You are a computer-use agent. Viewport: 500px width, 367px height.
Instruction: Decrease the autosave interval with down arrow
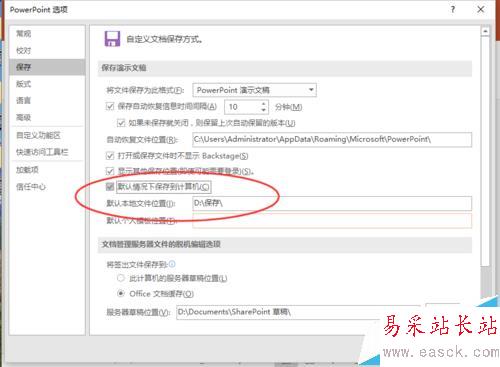coord(263,110)
